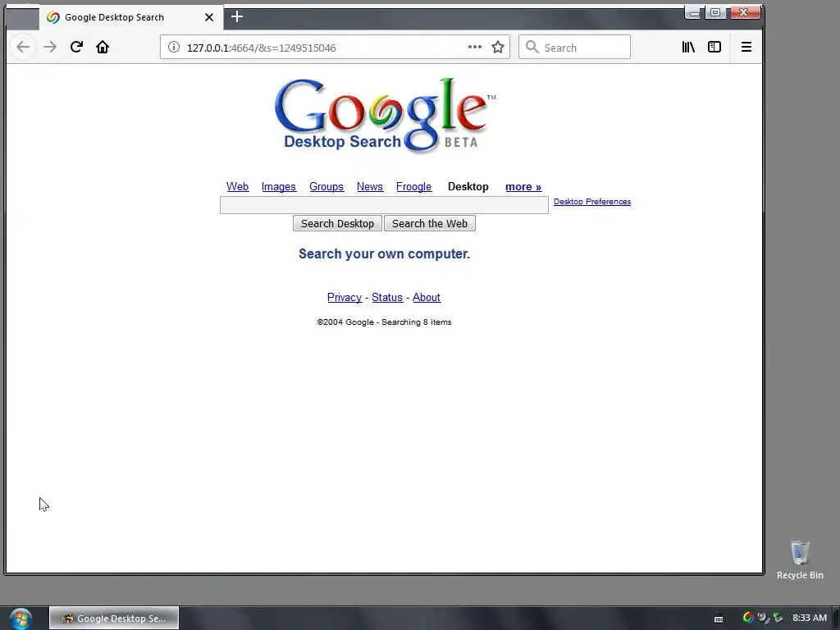This screenshot has width=840, height=630.
Task: Open the News link
Action: pyautogui.click(x=370, y=186)
